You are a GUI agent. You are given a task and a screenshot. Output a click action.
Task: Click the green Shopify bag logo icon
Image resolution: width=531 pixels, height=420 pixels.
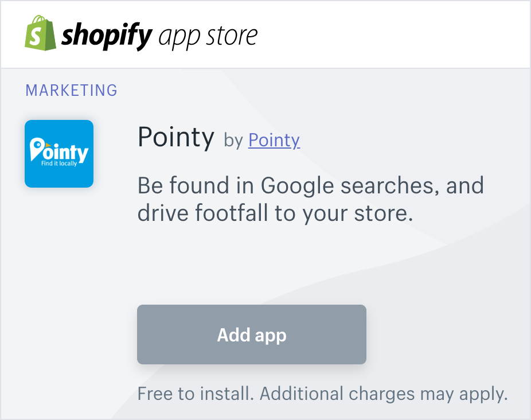coord(40,33)
